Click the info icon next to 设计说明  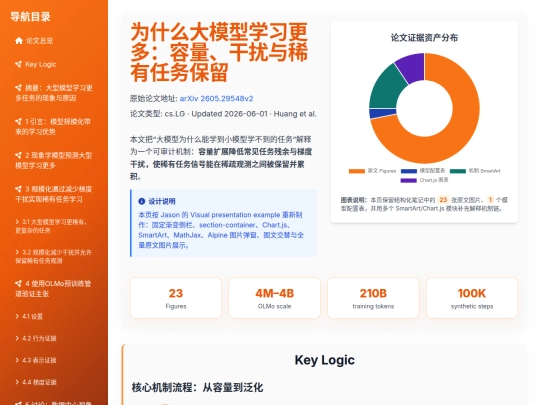[142, 201]
